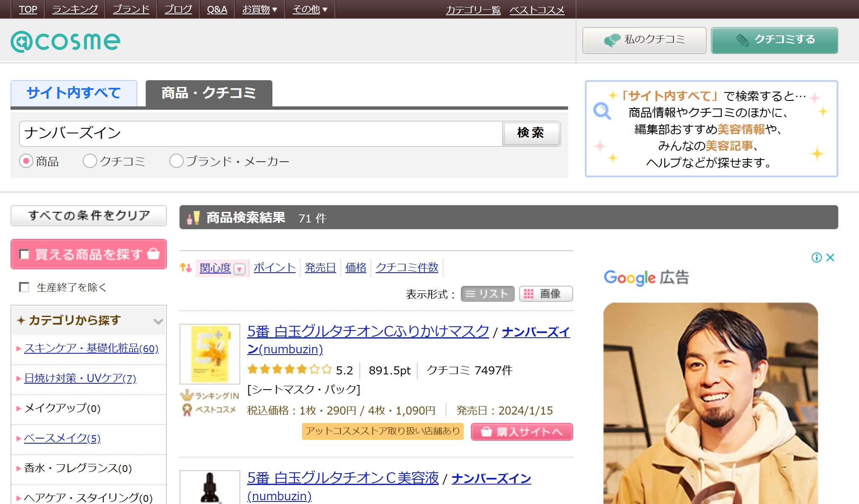This screenshot has width=859, height=504.
Task: Open the その他 dropdown menu
Action: [310, 9]
